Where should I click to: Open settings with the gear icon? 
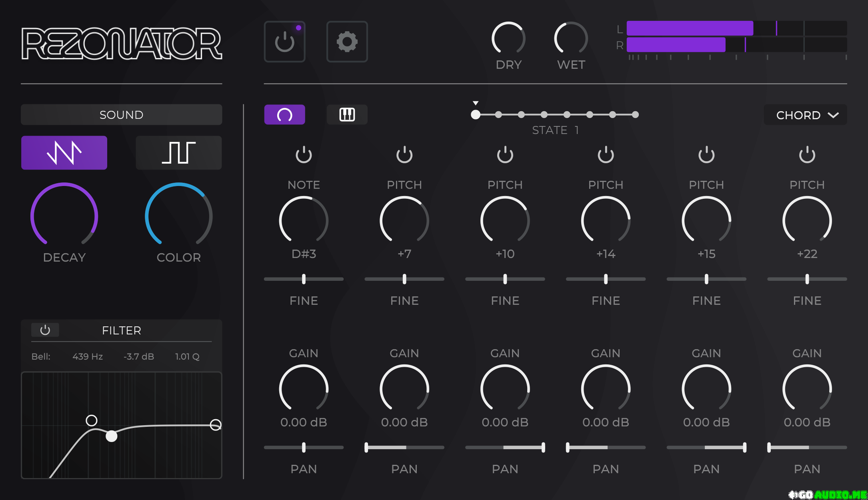[x=347, y=42]
